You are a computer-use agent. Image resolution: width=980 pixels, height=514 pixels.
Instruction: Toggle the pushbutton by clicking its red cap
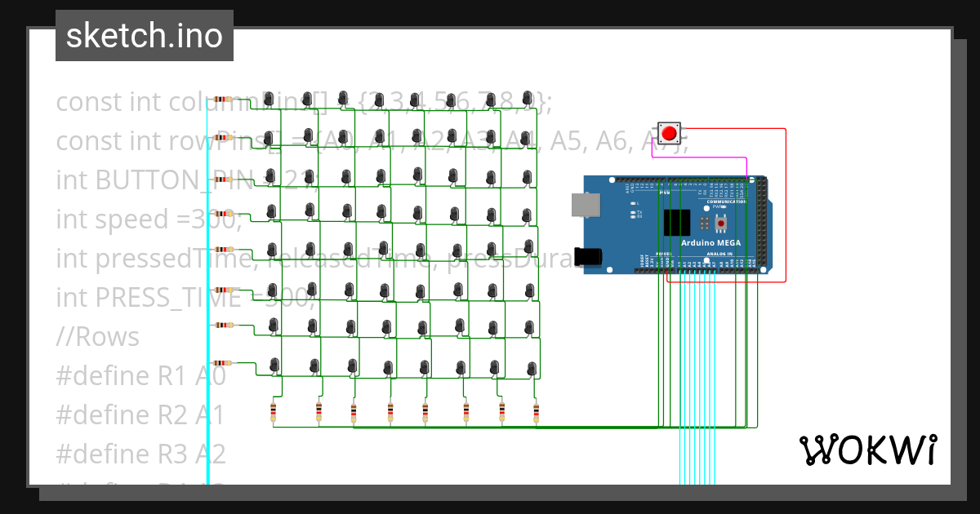(x=670, y=133)
